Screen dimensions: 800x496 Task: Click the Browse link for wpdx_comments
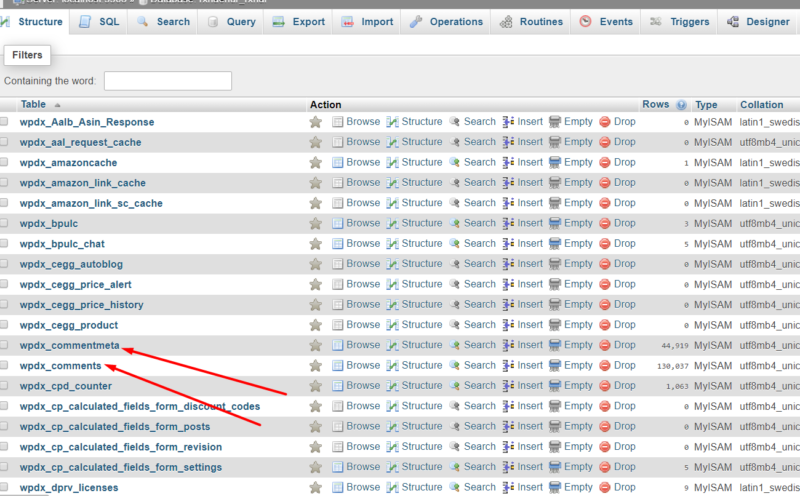(x=363, y=365)
